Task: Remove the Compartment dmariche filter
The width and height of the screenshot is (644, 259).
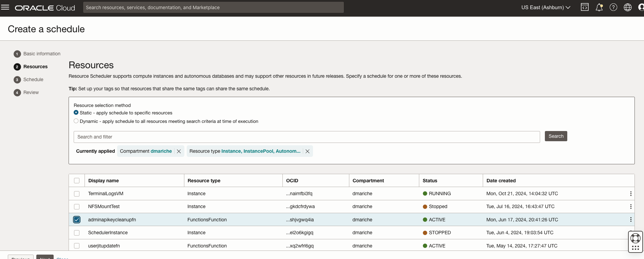Action: pyautogui.click(x=179, y=151)
